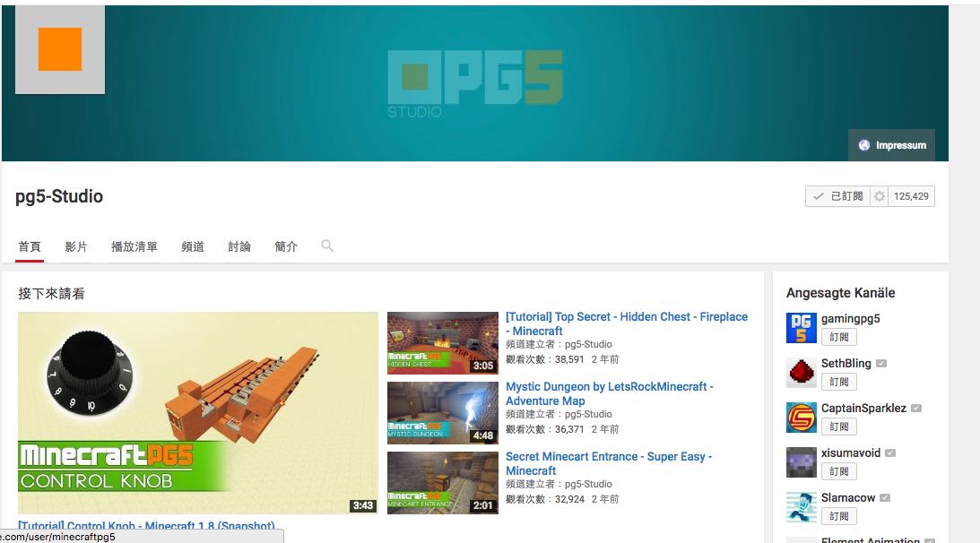Click the pg5-Studio channel title

(59, 196)
